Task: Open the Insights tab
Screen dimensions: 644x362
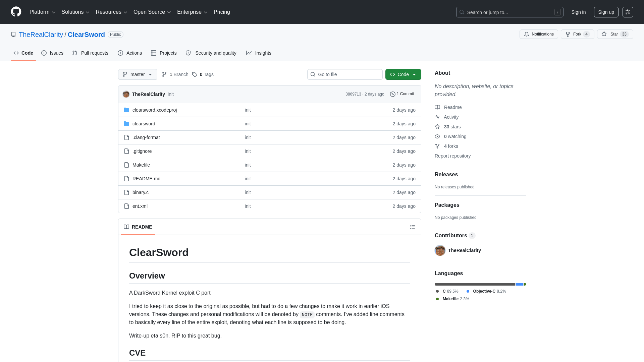Action: point(259,53)
